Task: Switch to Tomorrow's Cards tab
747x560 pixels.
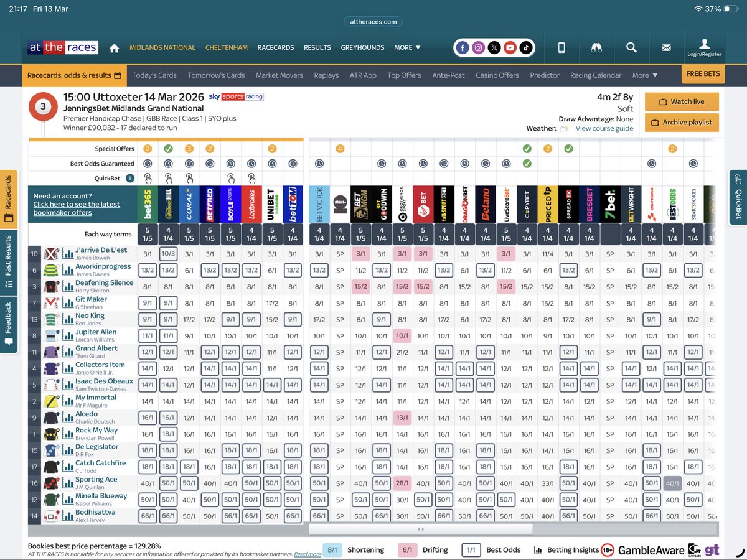Action: point(216,75)
